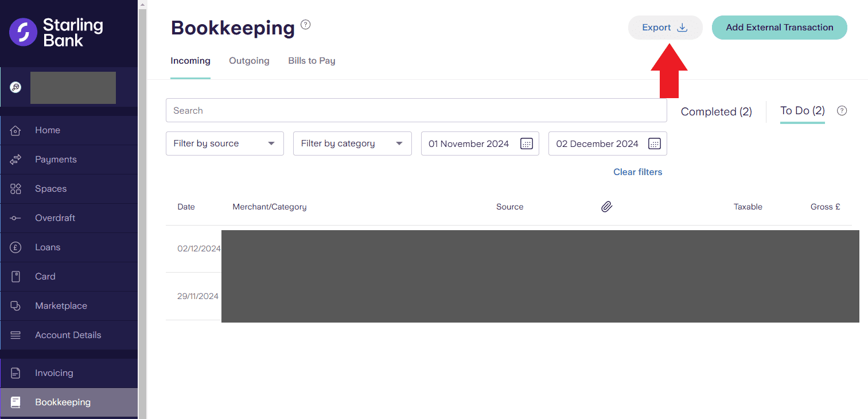Click the Clear filters link
The image size is (868, 419).
point(637,172)
